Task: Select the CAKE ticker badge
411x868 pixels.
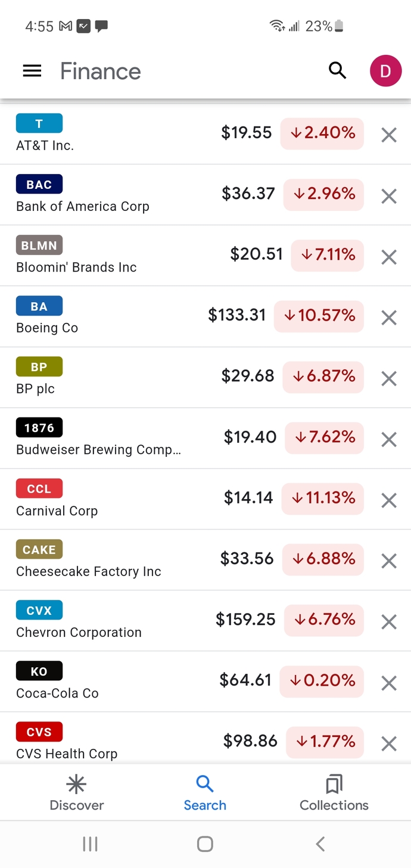Action: tap(39, 549)
